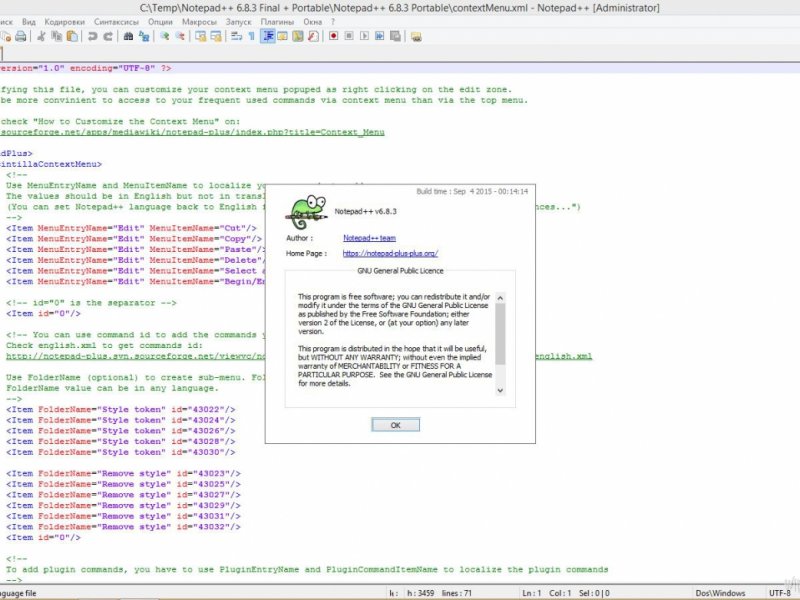Click the Print toolbar icon

pyautogui.click(x=20, y=36)
